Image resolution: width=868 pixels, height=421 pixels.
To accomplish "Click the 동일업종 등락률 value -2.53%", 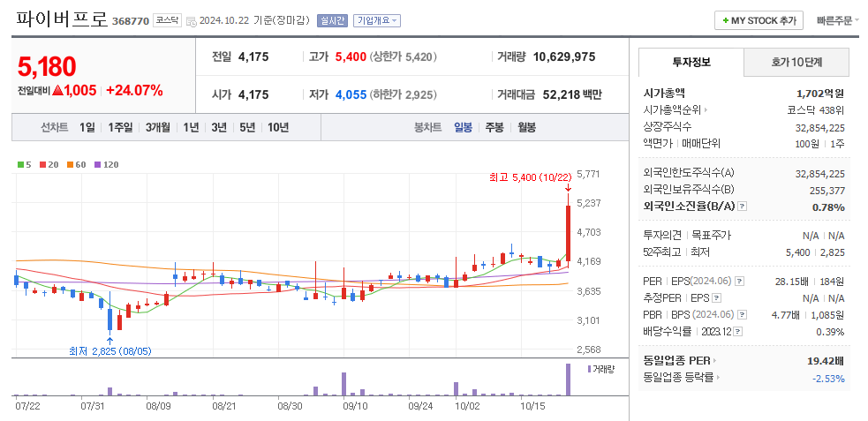I will pos(828,379).
